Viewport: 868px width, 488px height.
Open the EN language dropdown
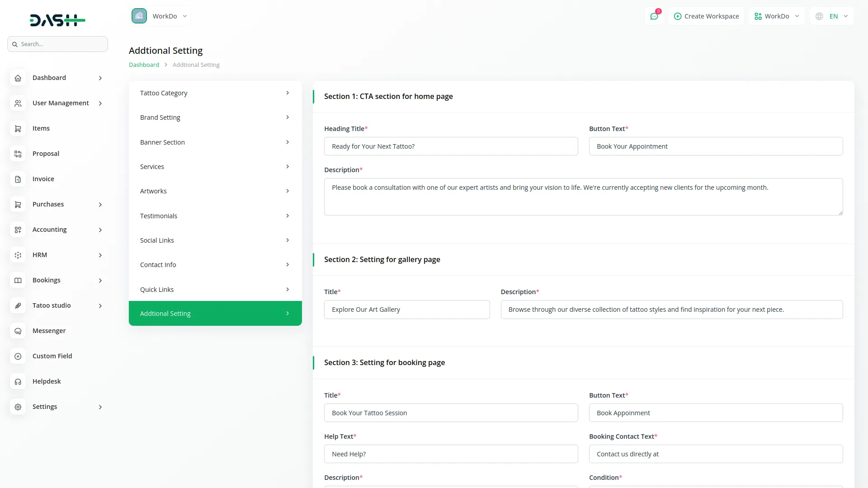pos(833,16)
